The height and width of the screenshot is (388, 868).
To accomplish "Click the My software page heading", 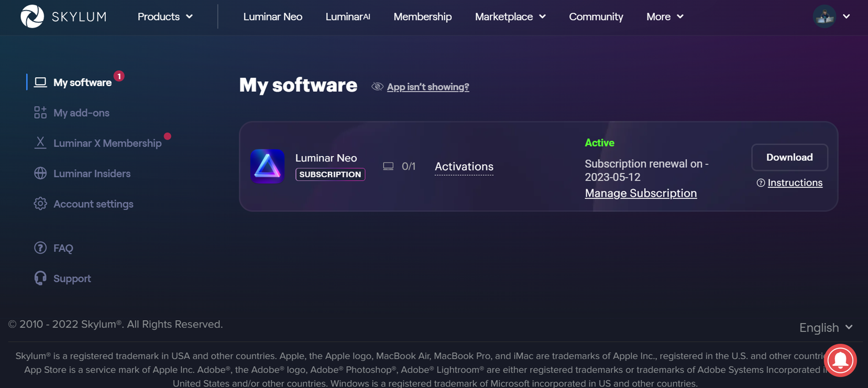I will pyautogui.click(x=298, y=85).
